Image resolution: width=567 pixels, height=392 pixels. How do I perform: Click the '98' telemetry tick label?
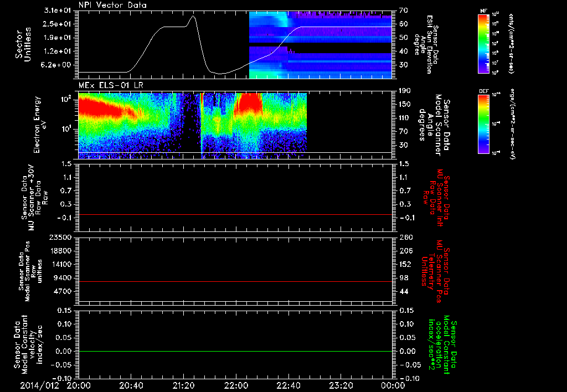[x=404, y=278]
